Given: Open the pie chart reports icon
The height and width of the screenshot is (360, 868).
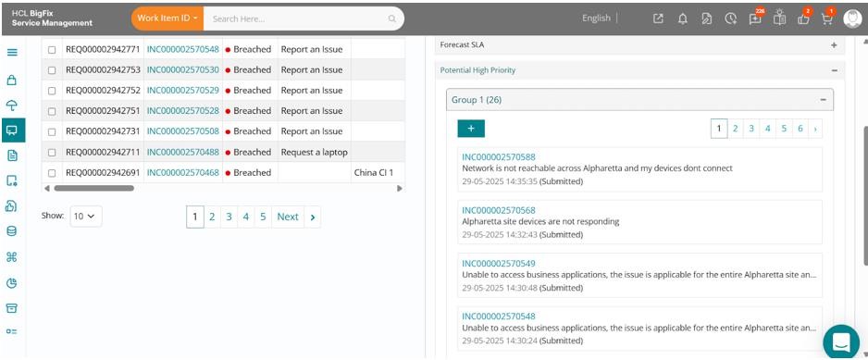Looking at the screenshot, I should tap(12, 283).
